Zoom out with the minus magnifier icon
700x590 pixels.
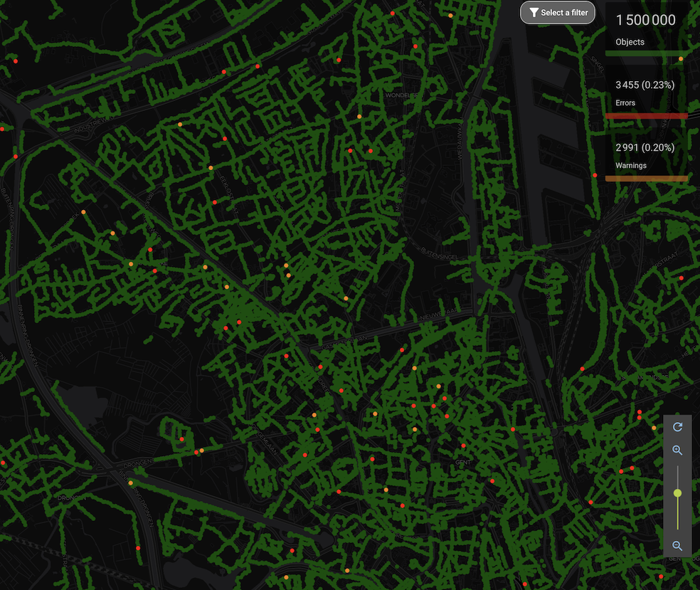click(x=677, y=546)
